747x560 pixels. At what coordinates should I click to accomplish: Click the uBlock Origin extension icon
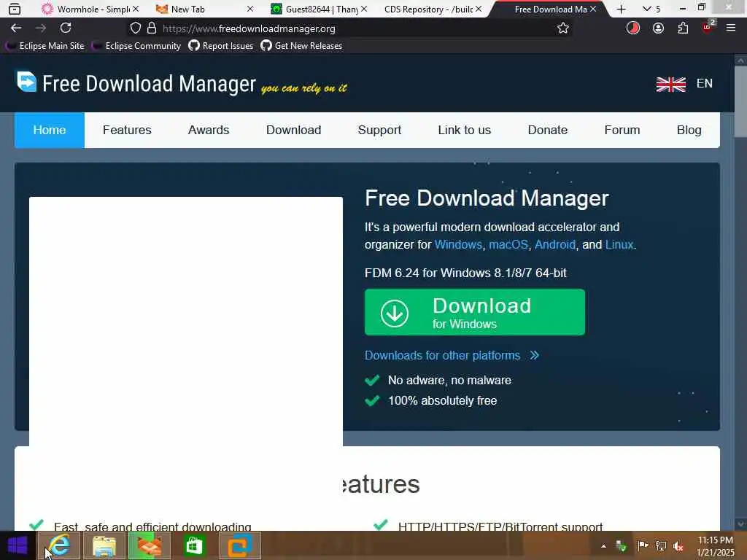coord(708,27)
